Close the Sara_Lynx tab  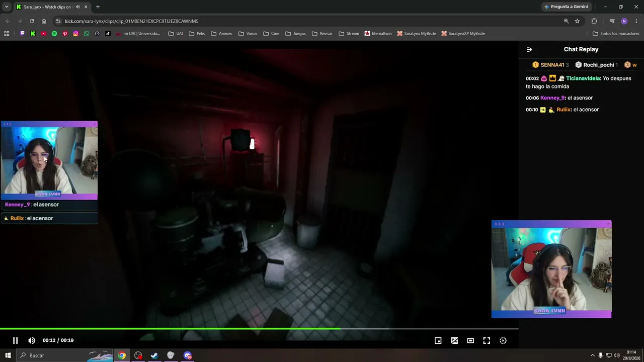(86, 7)
